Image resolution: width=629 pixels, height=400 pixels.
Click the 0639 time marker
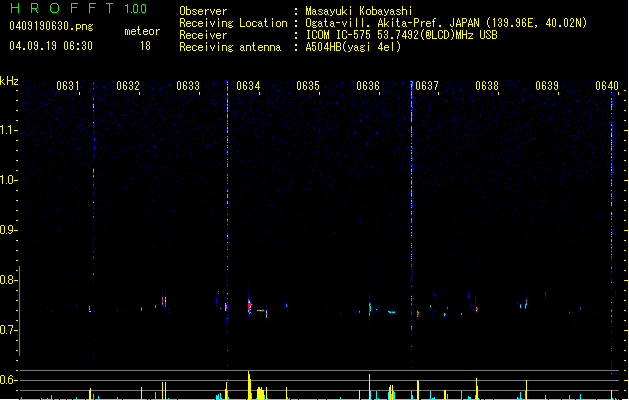(x=547, y=86)
